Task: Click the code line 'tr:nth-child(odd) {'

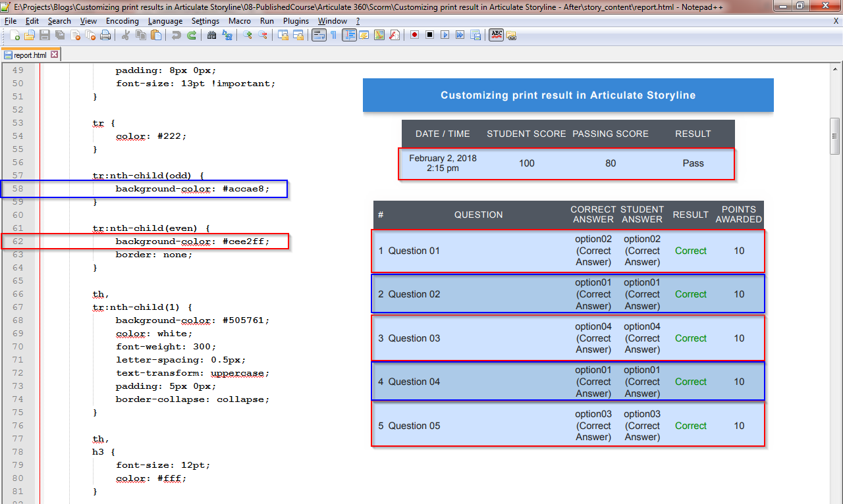Action: 149,176
